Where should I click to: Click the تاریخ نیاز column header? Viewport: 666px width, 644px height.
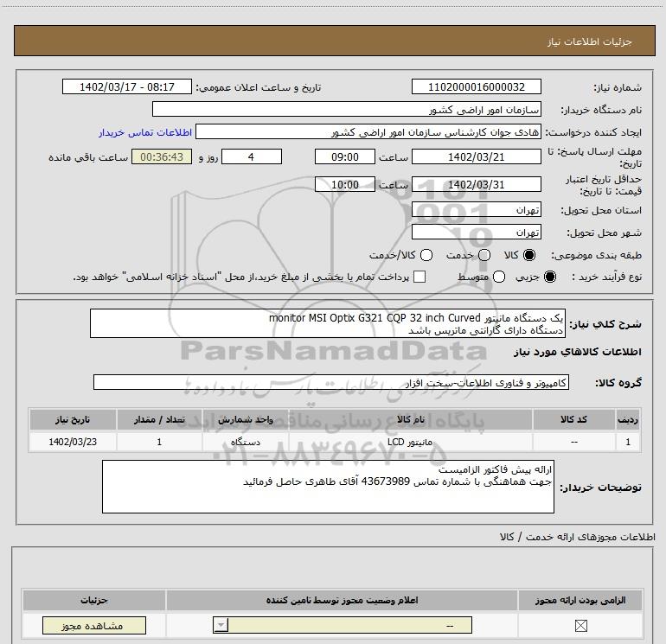73,420
